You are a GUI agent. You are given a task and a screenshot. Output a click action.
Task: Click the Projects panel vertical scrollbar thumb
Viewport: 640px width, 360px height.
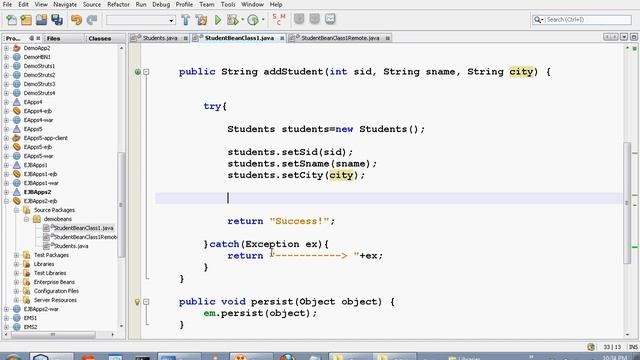coord(121,204)
